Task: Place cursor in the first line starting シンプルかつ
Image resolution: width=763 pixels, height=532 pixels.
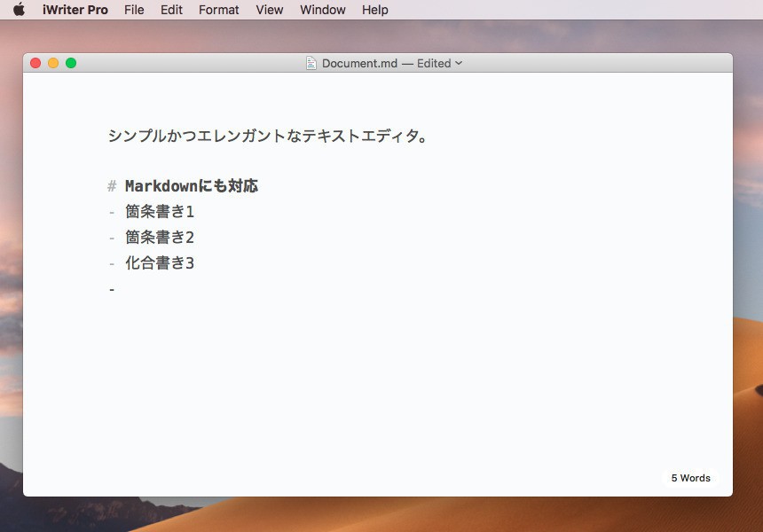Action: [268, 137]
